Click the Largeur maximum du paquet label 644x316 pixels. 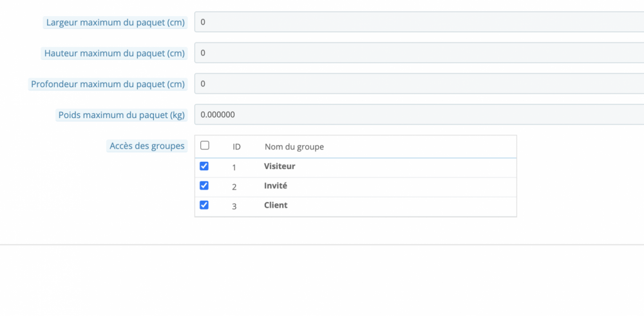(115, 23)
